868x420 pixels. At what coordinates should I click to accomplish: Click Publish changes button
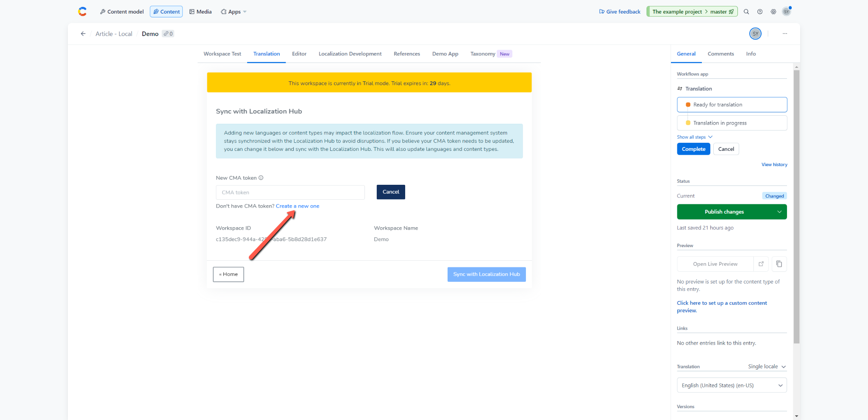[724, 212]
